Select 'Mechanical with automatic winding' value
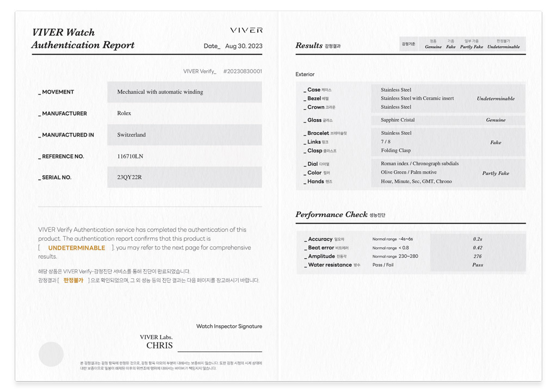557x392 pixels. coord(160,92)
